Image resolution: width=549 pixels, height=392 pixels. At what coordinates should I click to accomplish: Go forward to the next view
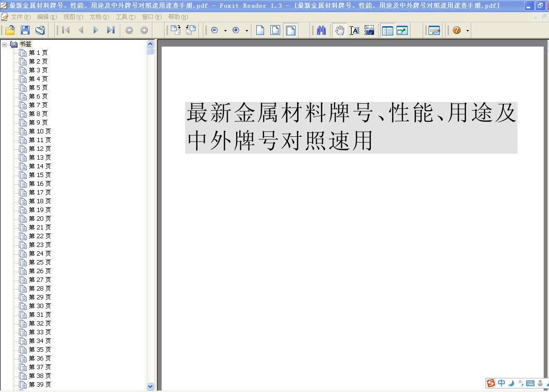click(x=144, y=31)
